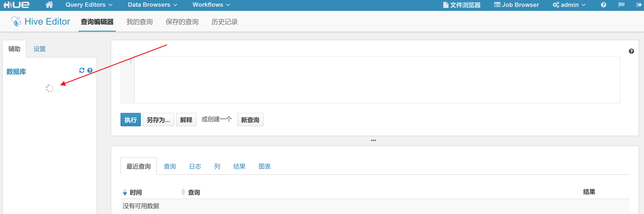Refresh the database list

pyautogui.click(x=82, y=70)
